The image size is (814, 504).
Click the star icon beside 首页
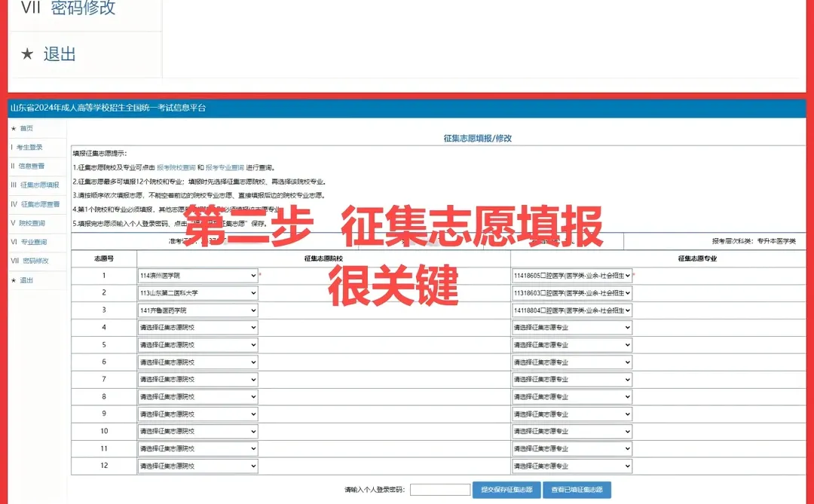(13, 128)
